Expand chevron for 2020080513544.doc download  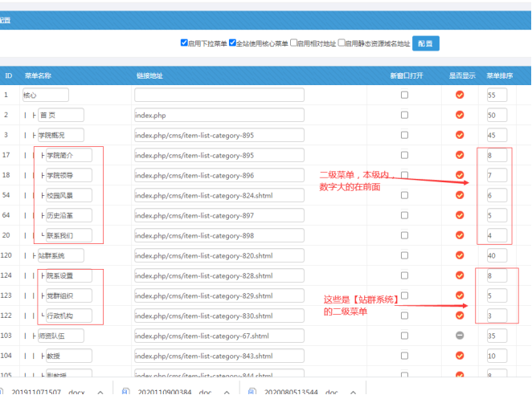click(354, 391)
